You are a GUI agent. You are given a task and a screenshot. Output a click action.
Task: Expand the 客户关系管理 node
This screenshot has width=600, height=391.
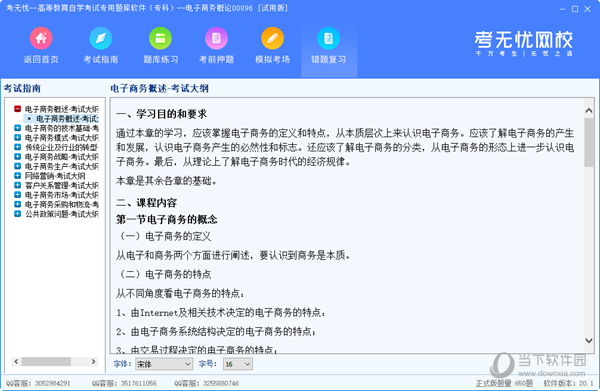pyautogui.click(x=17, y=186)
